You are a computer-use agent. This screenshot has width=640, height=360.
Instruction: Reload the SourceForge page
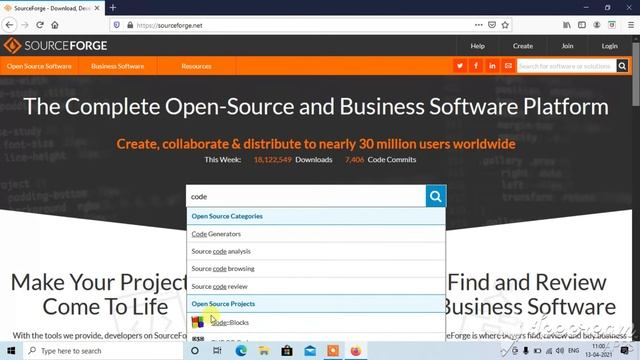click(x=40, y=25)
